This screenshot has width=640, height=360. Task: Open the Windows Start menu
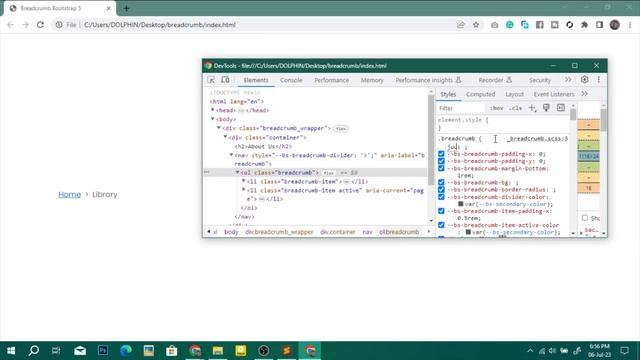coord(11,351)
